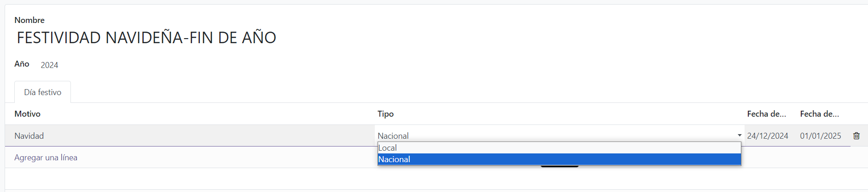Switch to the Día festivo tab

click(42, 92)
